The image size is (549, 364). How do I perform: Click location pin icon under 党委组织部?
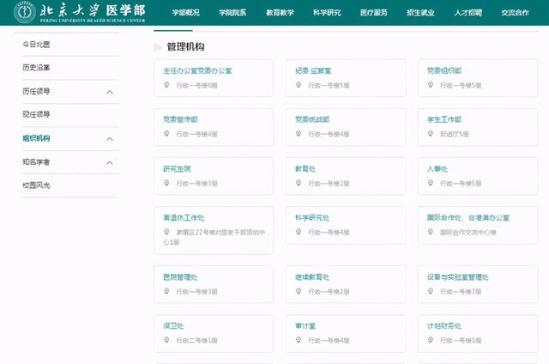point(431,85)
